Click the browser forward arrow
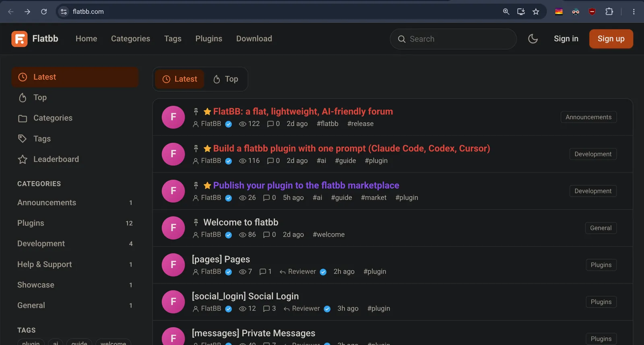The height and width of the screenshot is (345, 644). tap(27, 12)
